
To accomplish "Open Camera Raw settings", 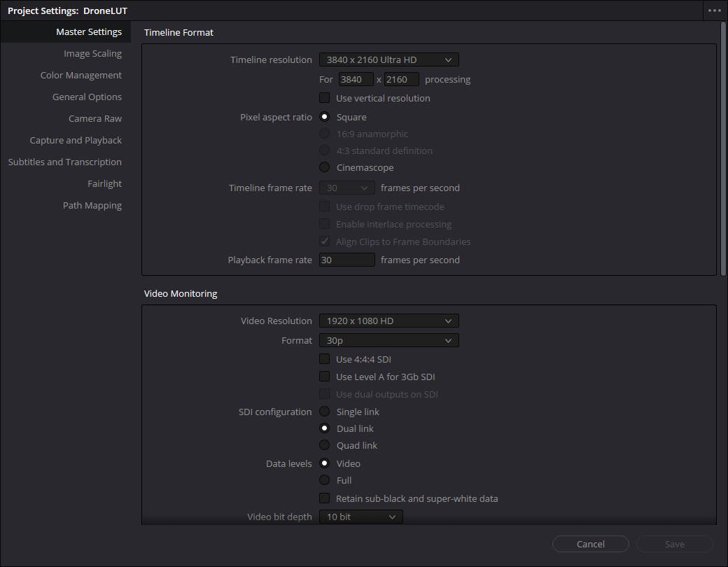I will [94, 118].
